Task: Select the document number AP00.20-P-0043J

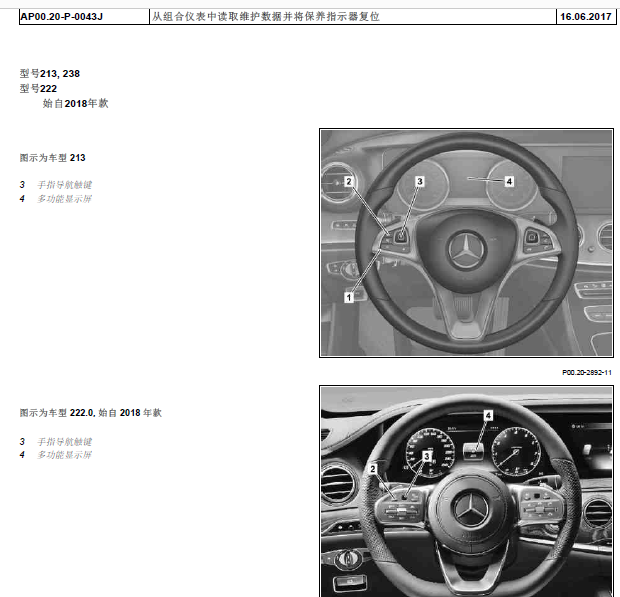Action: click(61, 17)
